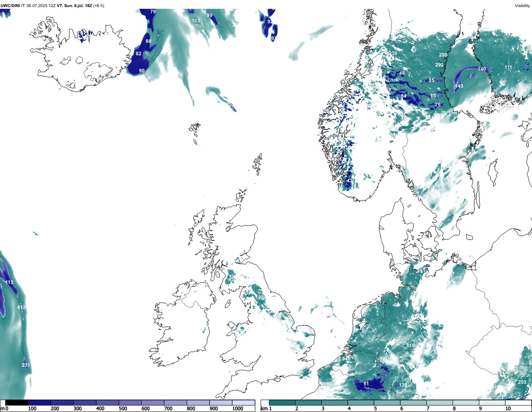Click the UWC/DINI model title text
Image resolution: width=532 pixels, height=412 pixels.
10,6
